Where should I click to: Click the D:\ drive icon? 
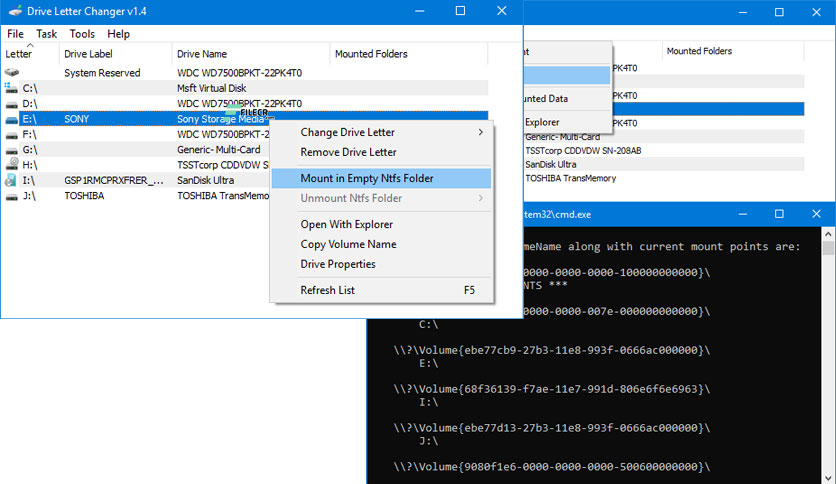coord(12,104)
